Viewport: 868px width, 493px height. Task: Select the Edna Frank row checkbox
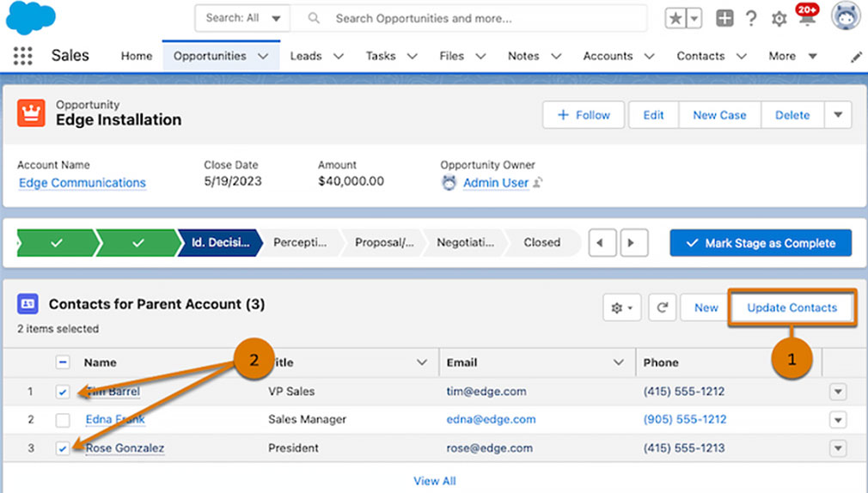click(63, 420)
